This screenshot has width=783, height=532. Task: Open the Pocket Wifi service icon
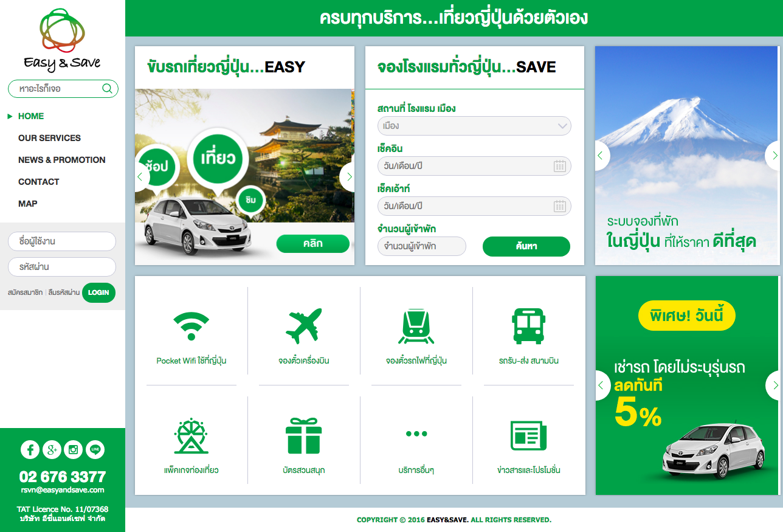[x=191, y=326]
